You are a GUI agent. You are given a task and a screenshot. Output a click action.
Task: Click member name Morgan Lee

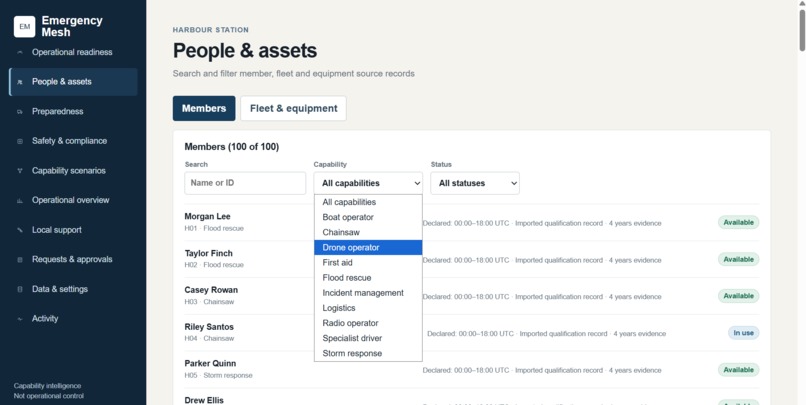point(207,216)
